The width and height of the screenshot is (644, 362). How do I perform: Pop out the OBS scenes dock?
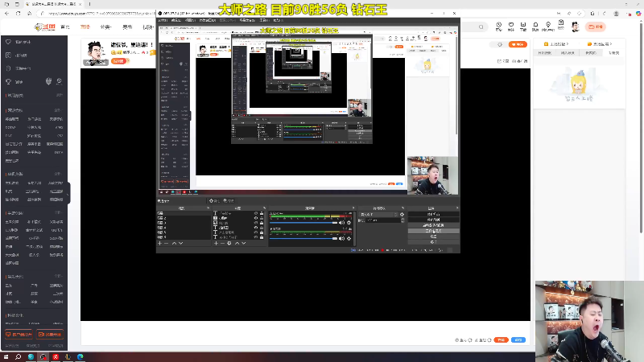pyautogui.click(x=208, y=208)
